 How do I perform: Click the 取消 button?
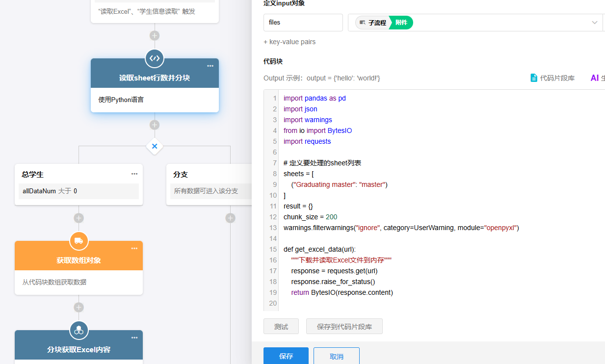[337, 356]
